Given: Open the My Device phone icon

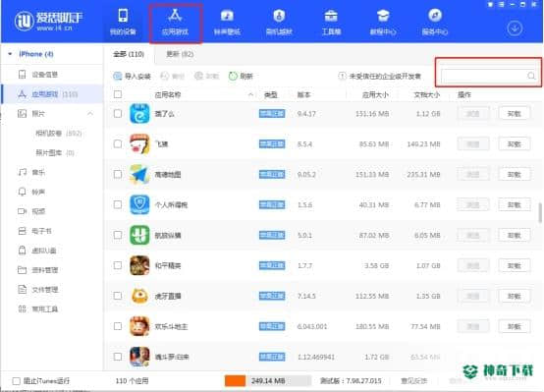Looking at the screenshot, I should 123,16.
